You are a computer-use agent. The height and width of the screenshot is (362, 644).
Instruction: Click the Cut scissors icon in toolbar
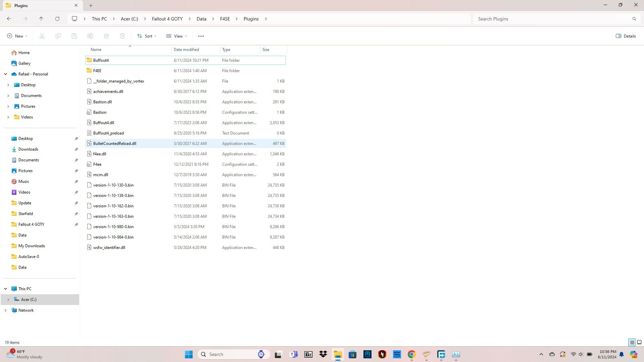tap(42, 36)
